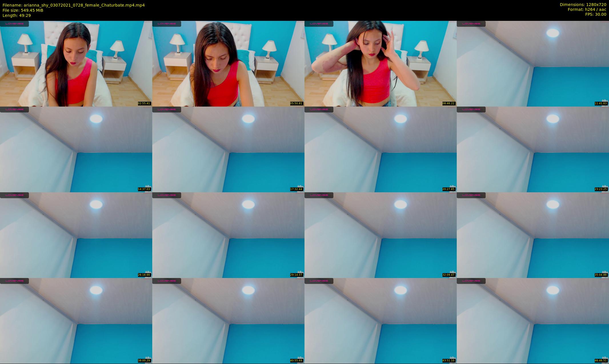This screenshot has width=609, height=364.
Task: Click the 43:51.10 timestamp label
Action: (x=448, y=361)
